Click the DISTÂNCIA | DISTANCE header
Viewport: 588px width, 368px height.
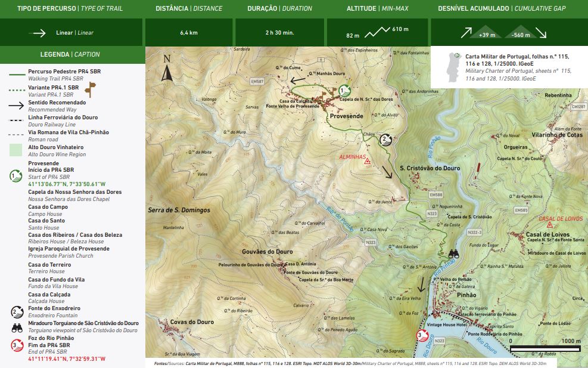(189, 9)
